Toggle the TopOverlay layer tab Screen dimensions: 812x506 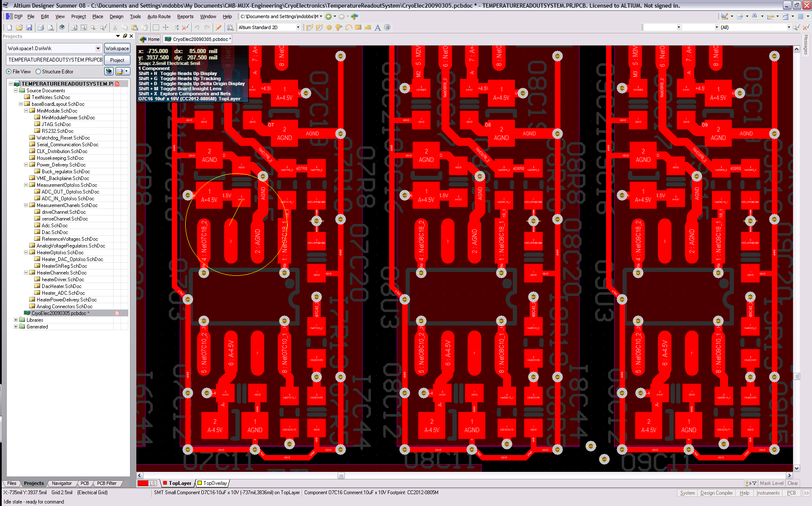pos(212,483)
